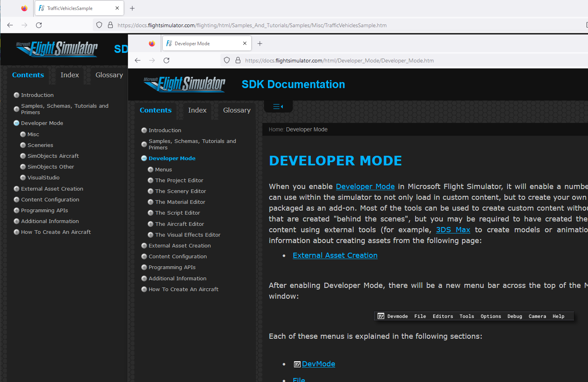Close the TrafficVehiclesSample tab
The height and width of the screenshot is (382, 588).
pyautogui.click(x=117, y=8)
